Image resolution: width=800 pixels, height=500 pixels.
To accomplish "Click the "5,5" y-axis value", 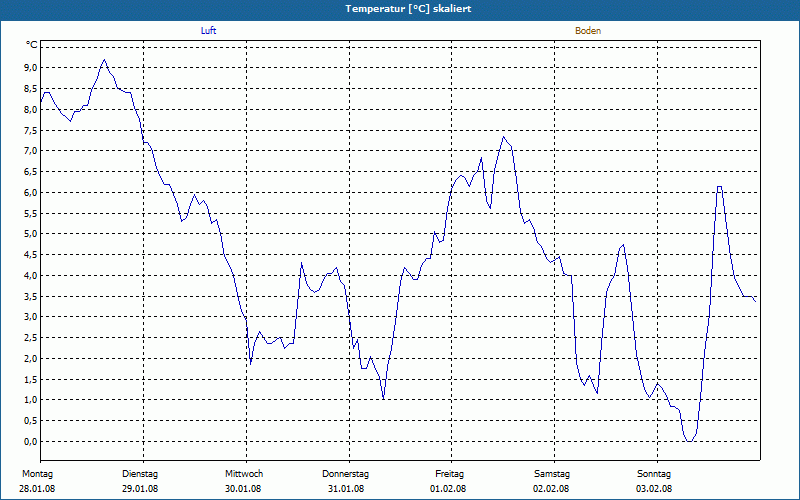I will 31,213.
